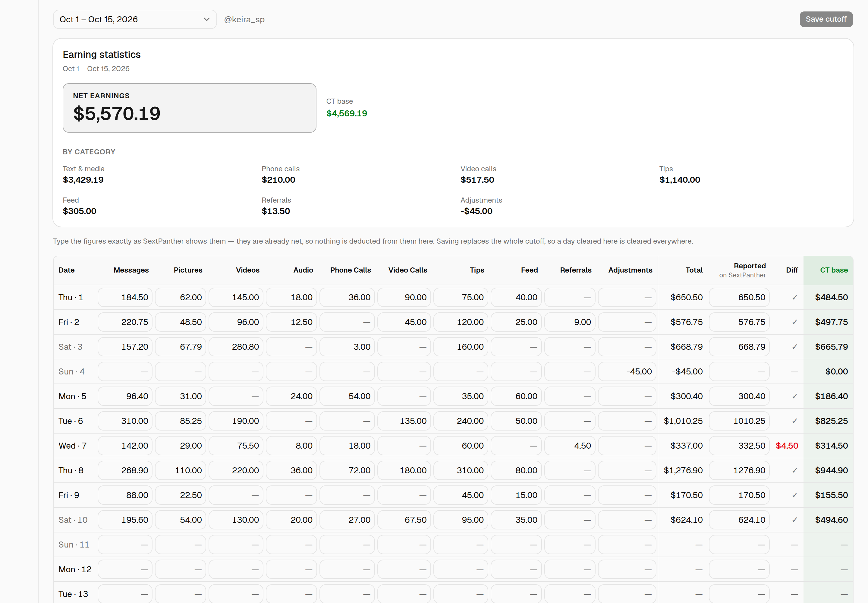Edit Video Calls field for Thu 8 (180.00)
868x603 pixels.
coord(404,470)
